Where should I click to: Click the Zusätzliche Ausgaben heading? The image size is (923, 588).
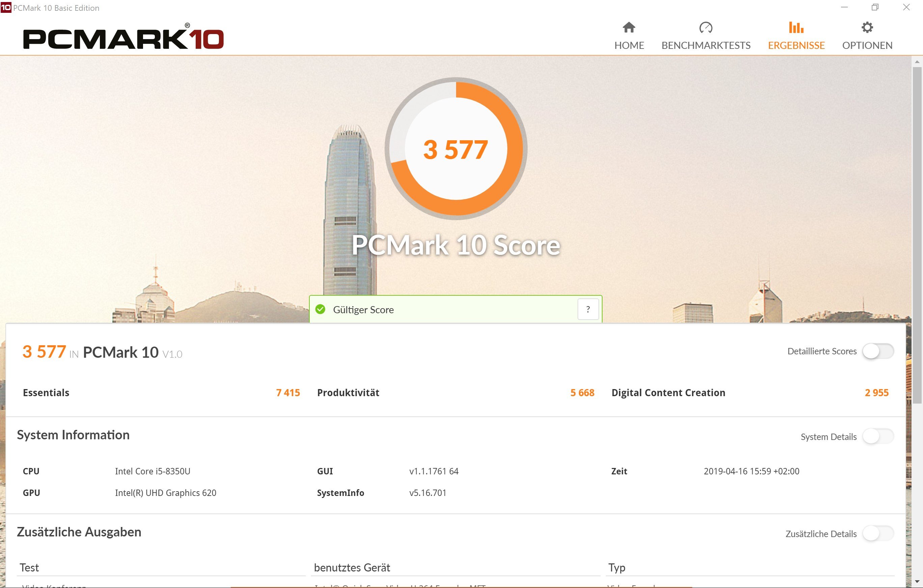79,532
